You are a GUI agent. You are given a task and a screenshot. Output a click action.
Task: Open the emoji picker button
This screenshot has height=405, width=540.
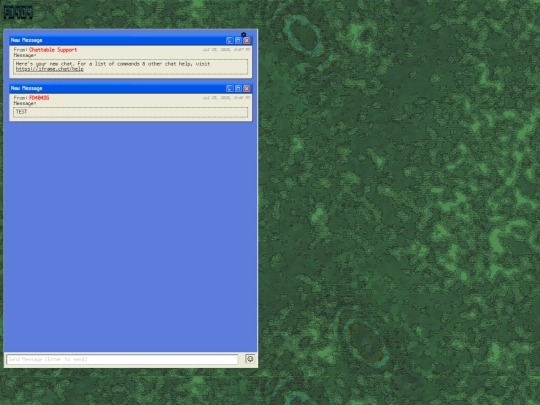pyautogui.click(x=250, y=359)
